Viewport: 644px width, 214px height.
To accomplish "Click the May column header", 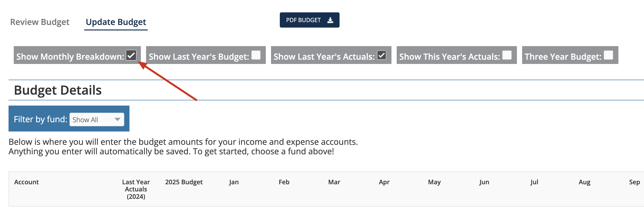I will tap(434, 182).
